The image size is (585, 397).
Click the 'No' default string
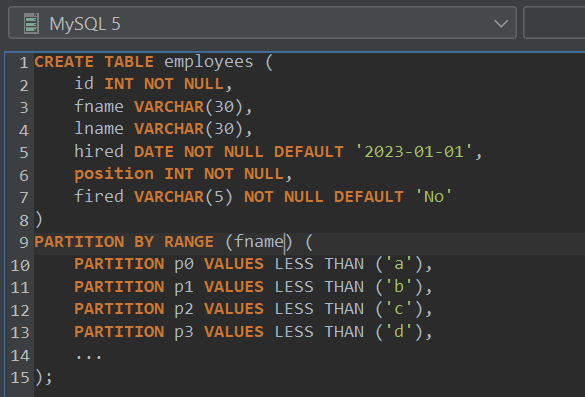click(434, 197)
